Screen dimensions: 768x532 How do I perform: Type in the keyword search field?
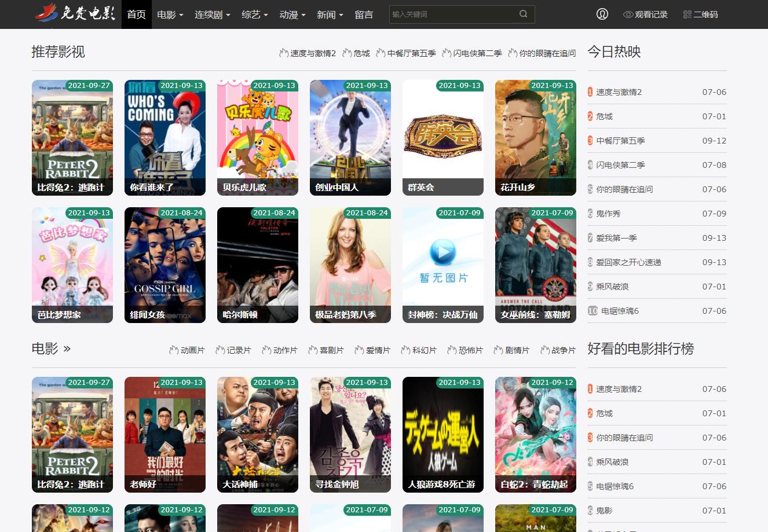(452, 14)
